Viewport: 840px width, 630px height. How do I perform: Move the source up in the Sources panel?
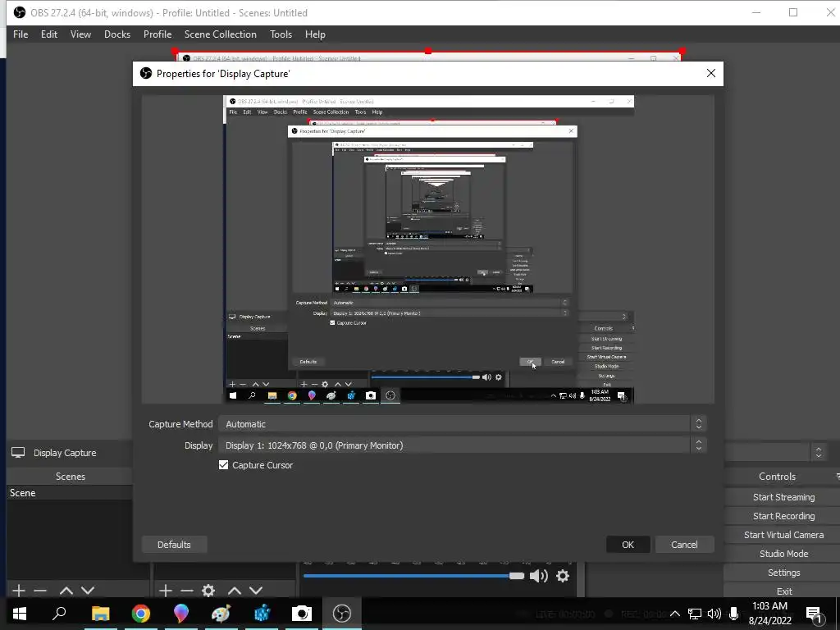tap(234, 591)
